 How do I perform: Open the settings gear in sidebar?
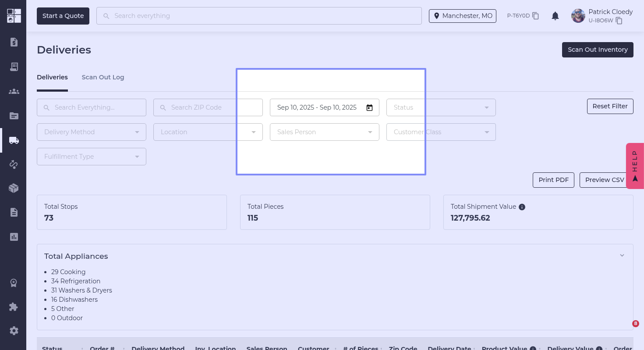pos(14,331)
